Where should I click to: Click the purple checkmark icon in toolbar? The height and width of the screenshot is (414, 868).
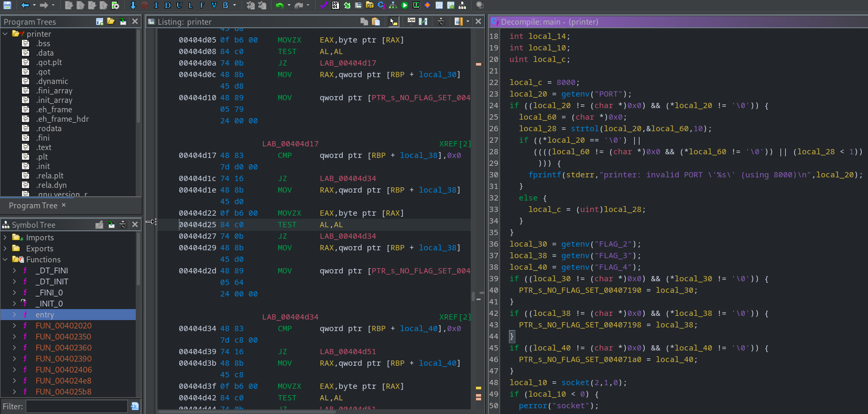click(x=323, y=5)
